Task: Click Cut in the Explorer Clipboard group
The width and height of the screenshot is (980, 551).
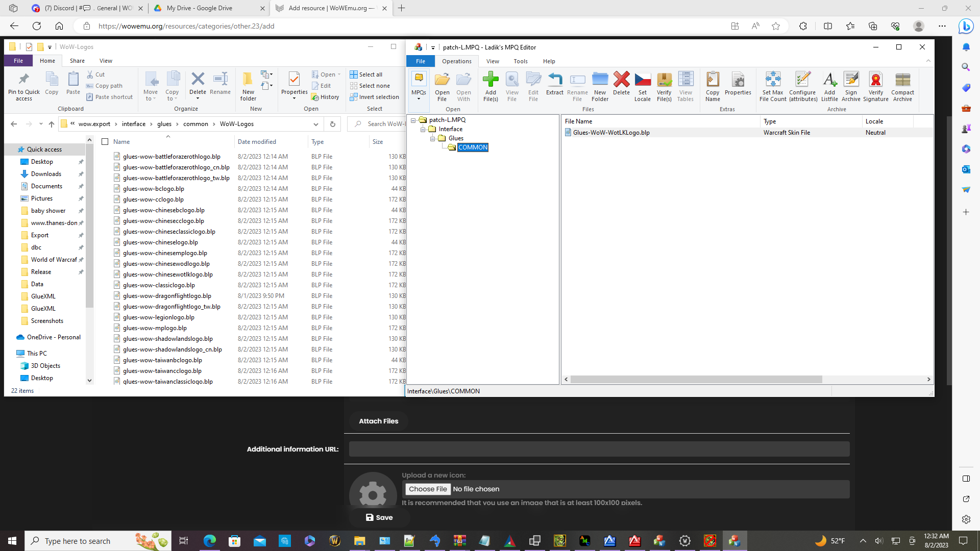Action: 95,74
